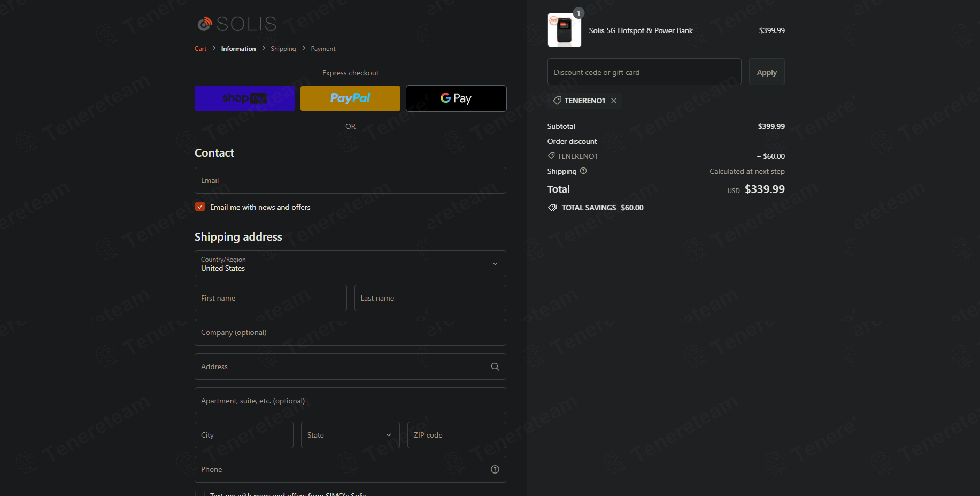Click the First name field
This screenshot has height=496, width=980.
[271, 298]
